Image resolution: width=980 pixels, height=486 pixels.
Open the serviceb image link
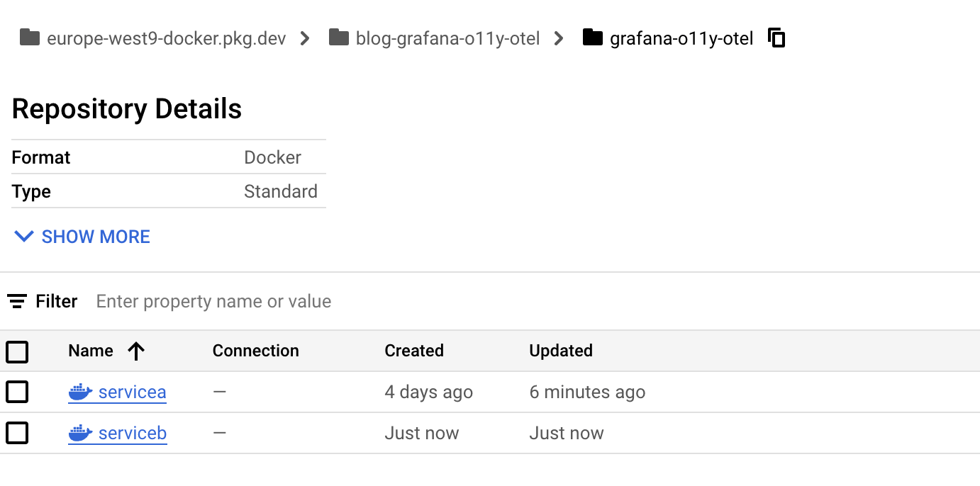(133, 433)
